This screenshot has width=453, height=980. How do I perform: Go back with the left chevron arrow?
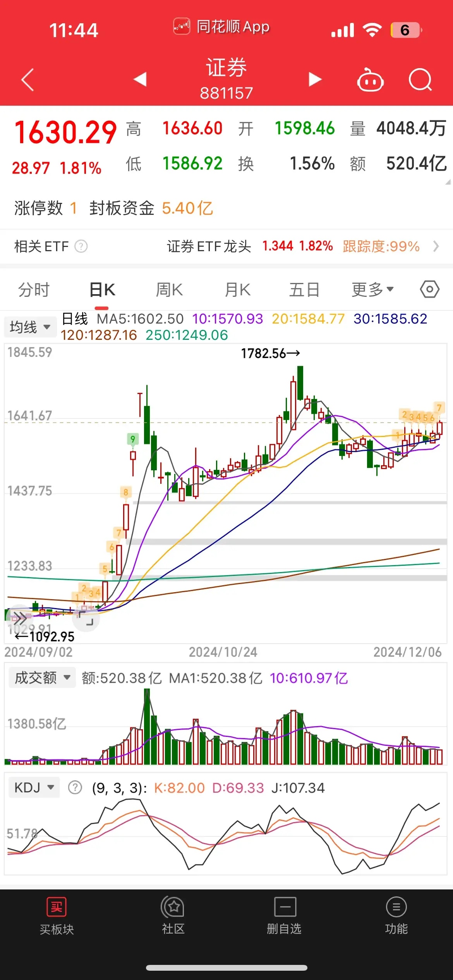tap(27, 80)
